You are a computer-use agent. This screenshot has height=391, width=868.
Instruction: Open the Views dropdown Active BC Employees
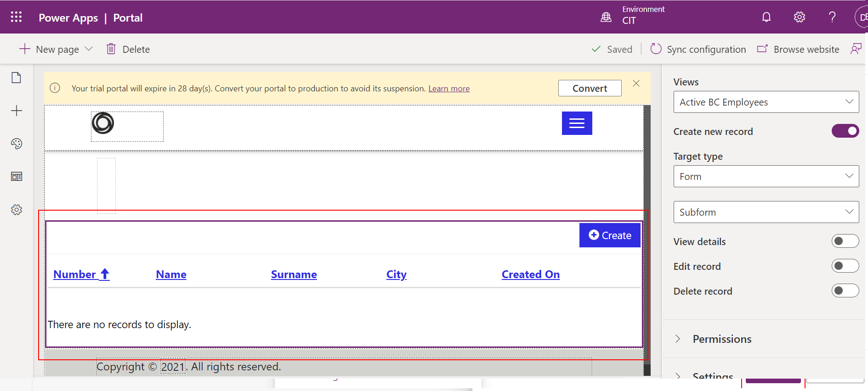pos(766,102)
